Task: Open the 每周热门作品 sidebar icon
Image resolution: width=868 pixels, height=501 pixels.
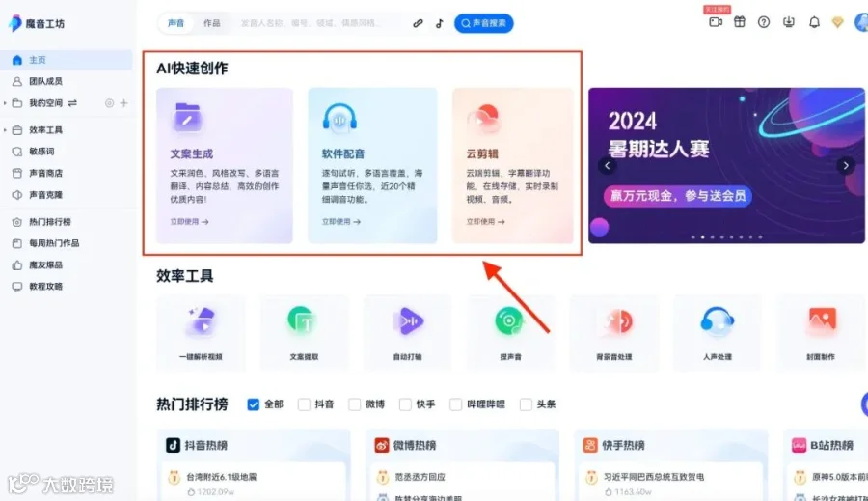Action: 17,243
